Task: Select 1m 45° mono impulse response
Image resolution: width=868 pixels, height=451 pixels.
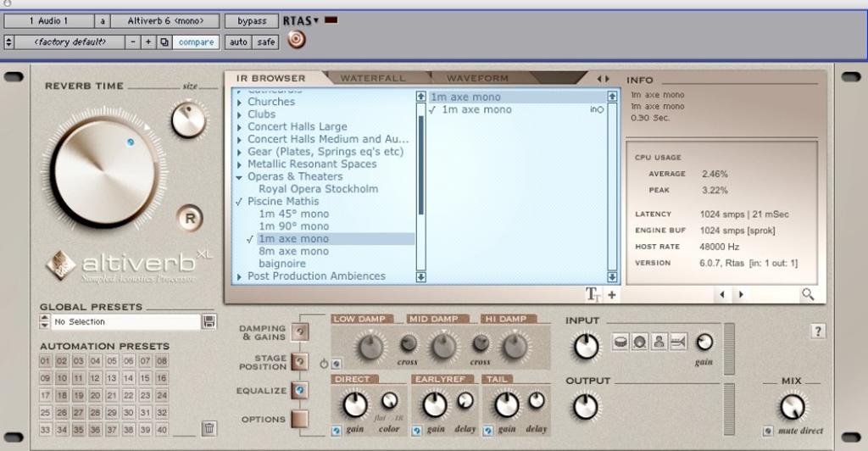Action: pyautogui.click(x=294, y=214)
